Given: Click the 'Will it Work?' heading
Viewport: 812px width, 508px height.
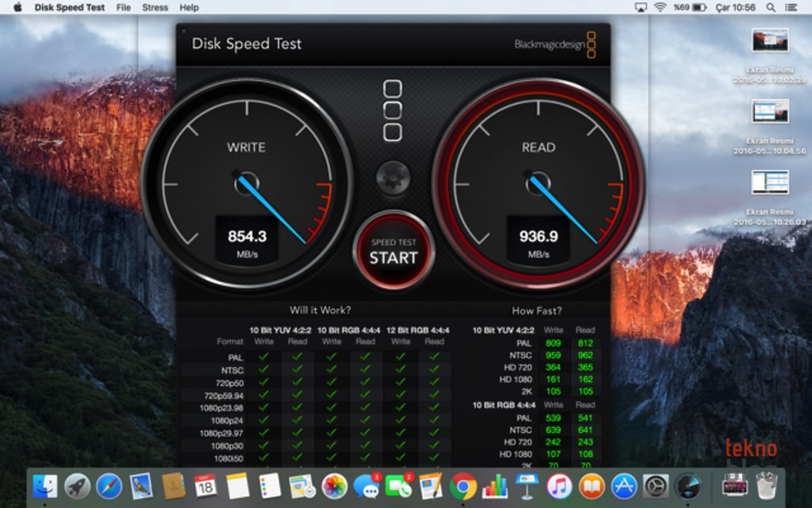Looking at the screenshot, I should pyautogui.click(x=320, y=310).
